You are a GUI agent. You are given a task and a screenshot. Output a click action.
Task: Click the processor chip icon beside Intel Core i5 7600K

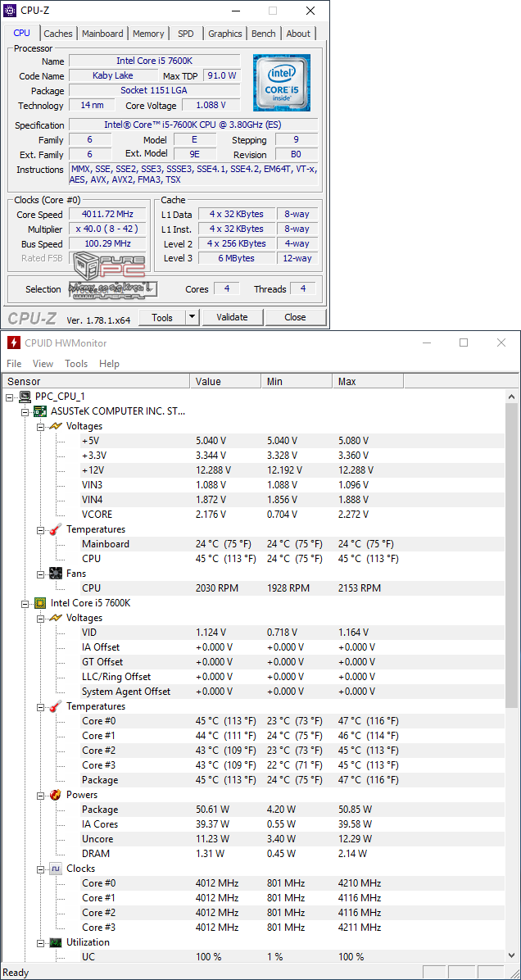pos(40,603)
